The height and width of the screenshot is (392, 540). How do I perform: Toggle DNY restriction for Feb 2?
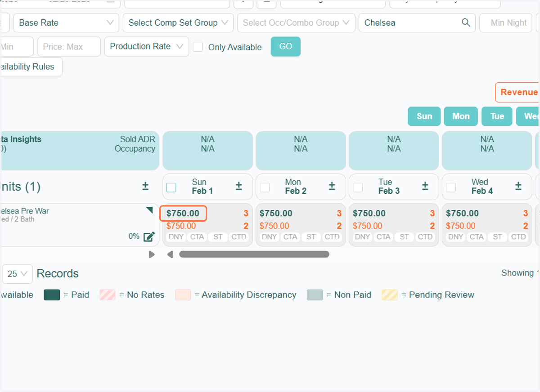coord(270,237)
